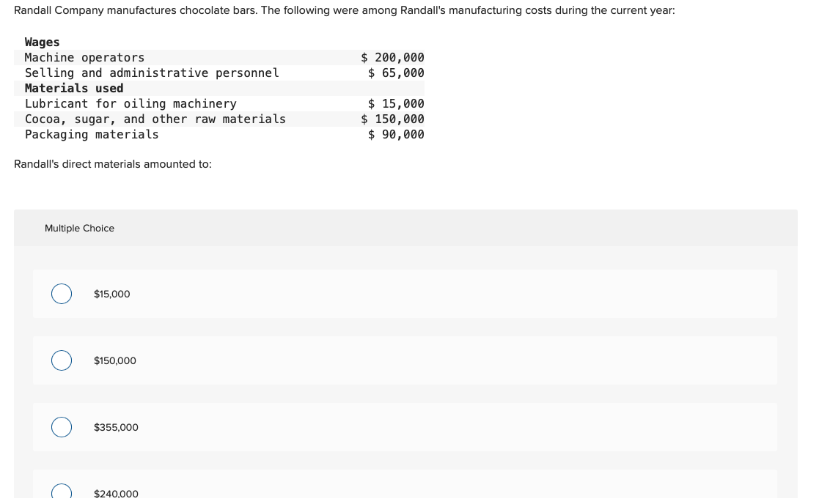
Task: Pick the $240,000 radio button
Action: coord(62,492)
